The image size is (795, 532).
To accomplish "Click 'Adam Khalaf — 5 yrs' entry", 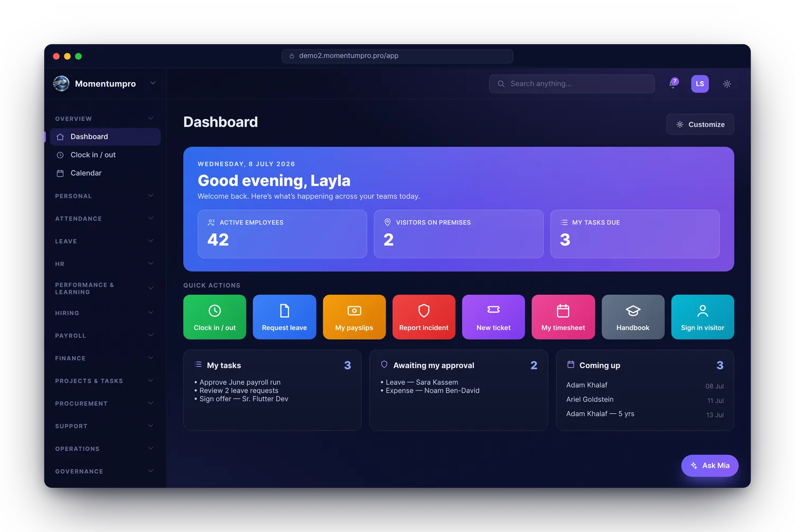I will tap(645, 414).
